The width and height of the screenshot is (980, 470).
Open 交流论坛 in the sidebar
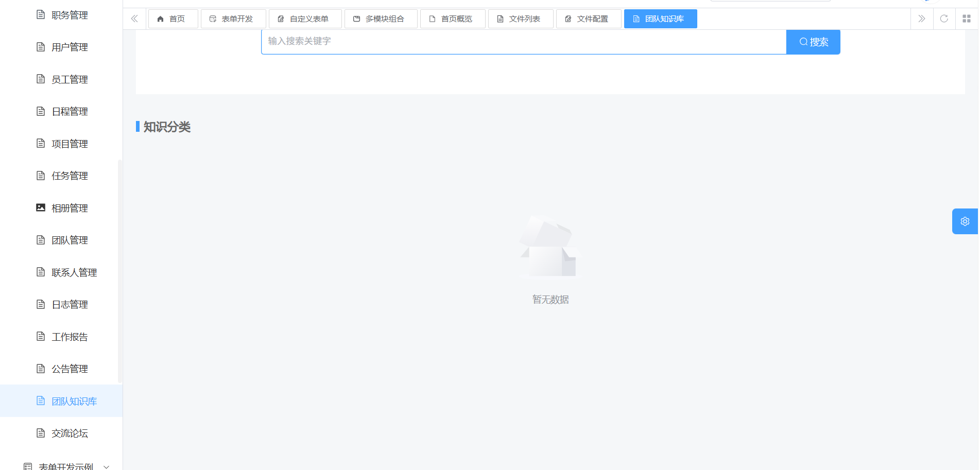pyautogui.click(x=61, y=433)
